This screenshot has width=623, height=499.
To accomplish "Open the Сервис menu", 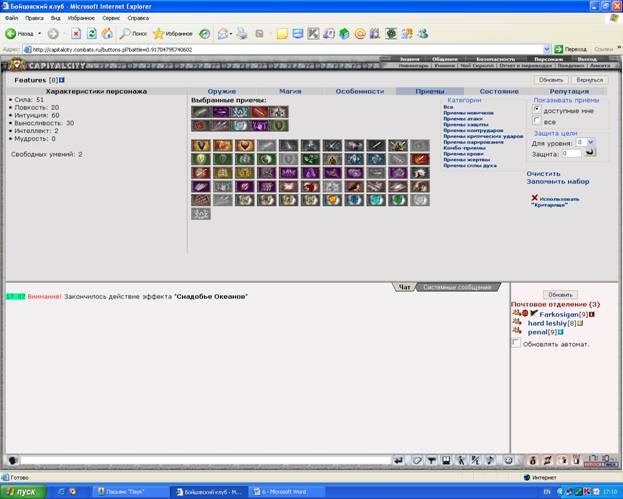I will click(111, 18).
